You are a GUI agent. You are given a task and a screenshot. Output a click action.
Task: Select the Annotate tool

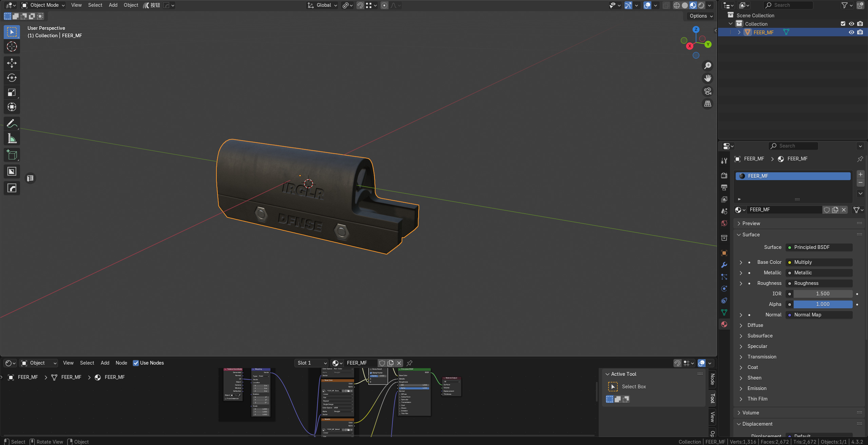pyautogui.click(x=12, y=123)
